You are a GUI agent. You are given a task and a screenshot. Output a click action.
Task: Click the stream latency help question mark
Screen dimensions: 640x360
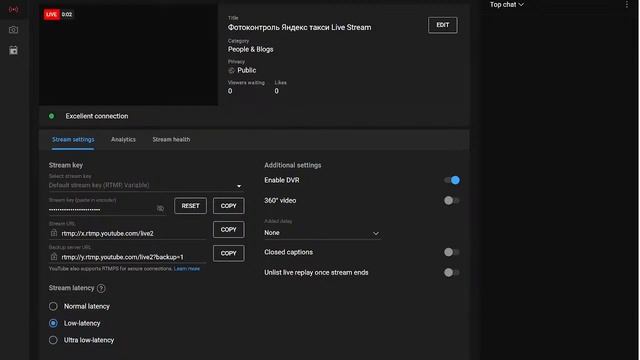point(101,288)
